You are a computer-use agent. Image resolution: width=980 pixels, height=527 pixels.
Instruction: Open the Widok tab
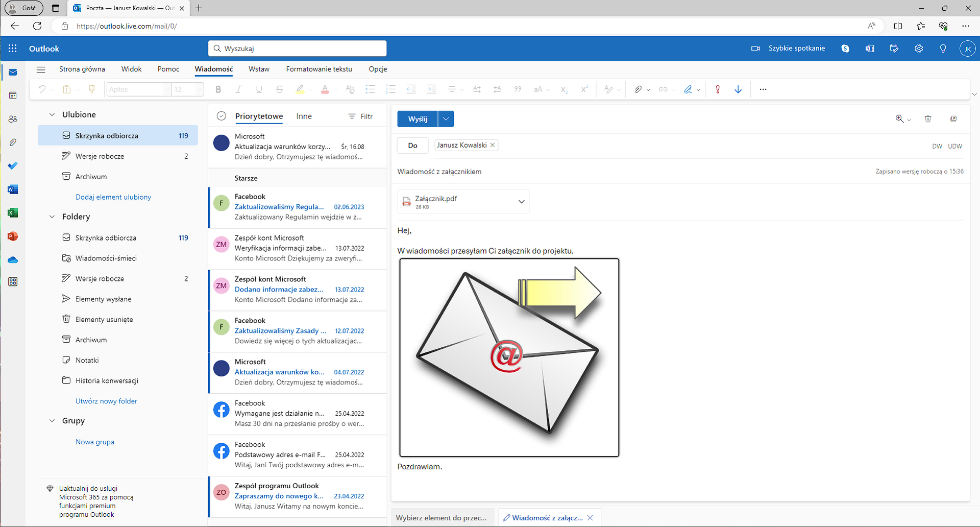(x=131, y=69)
